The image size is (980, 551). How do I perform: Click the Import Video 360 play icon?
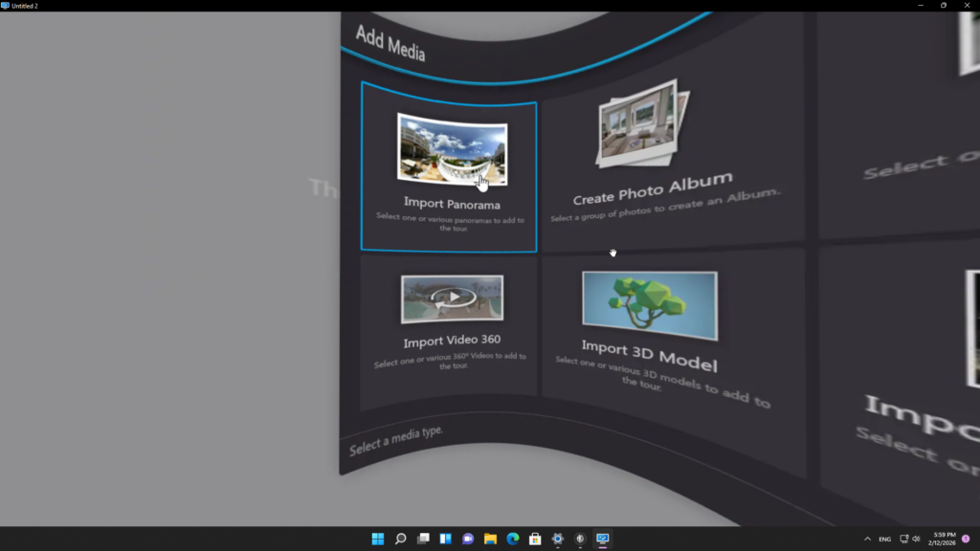click(x=452, y=298)
